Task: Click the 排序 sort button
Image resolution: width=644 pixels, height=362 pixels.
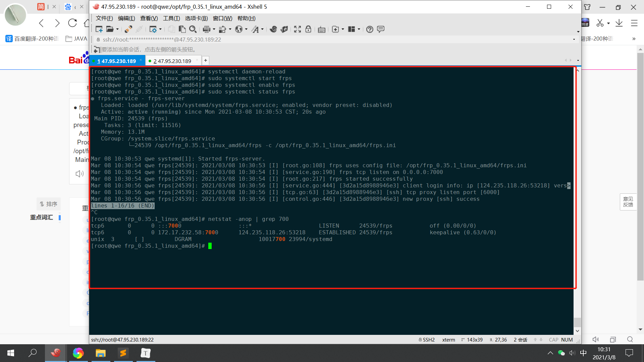Action: [49, 204]
